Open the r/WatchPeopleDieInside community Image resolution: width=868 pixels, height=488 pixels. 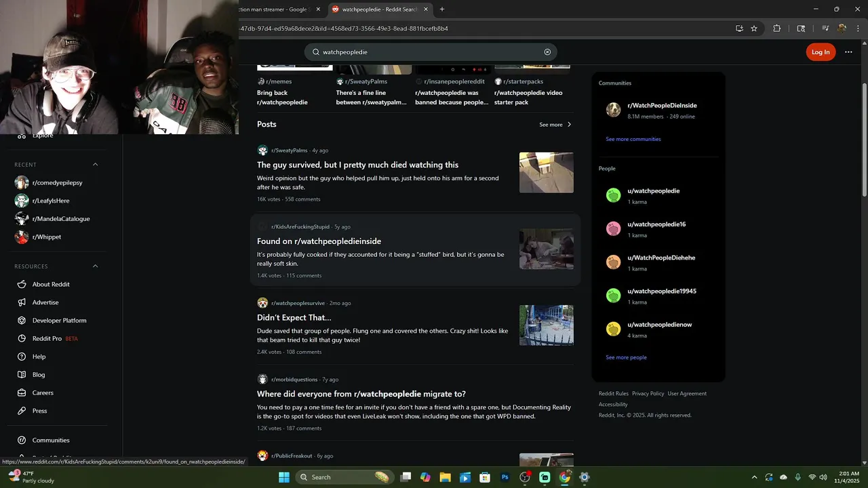(x=662, y=106)
